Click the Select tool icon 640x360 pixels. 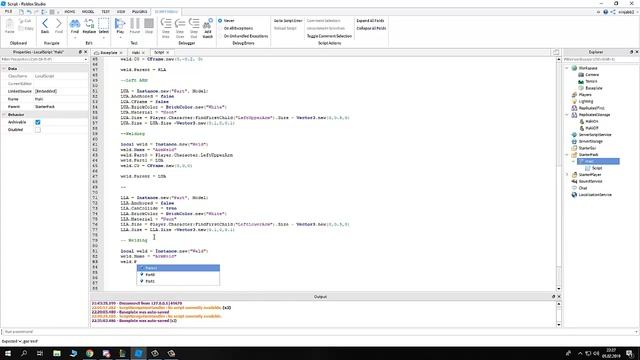click(104, 25)
